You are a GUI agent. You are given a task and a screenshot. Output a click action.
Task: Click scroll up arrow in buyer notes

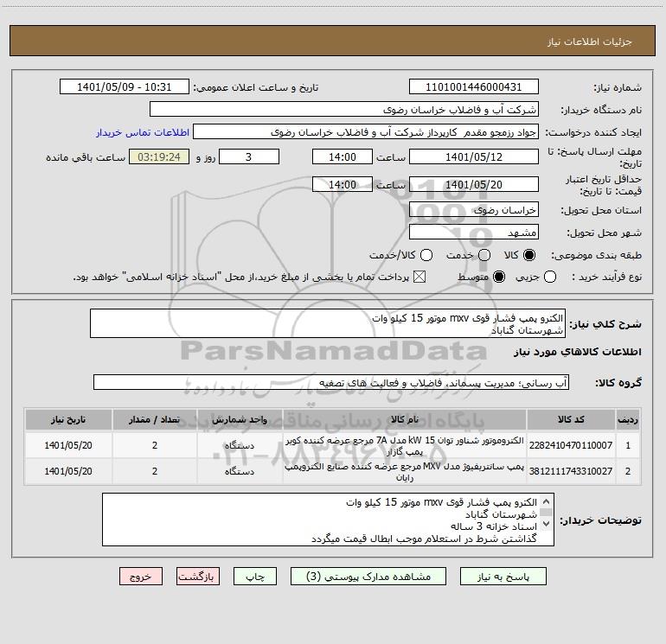547,501
